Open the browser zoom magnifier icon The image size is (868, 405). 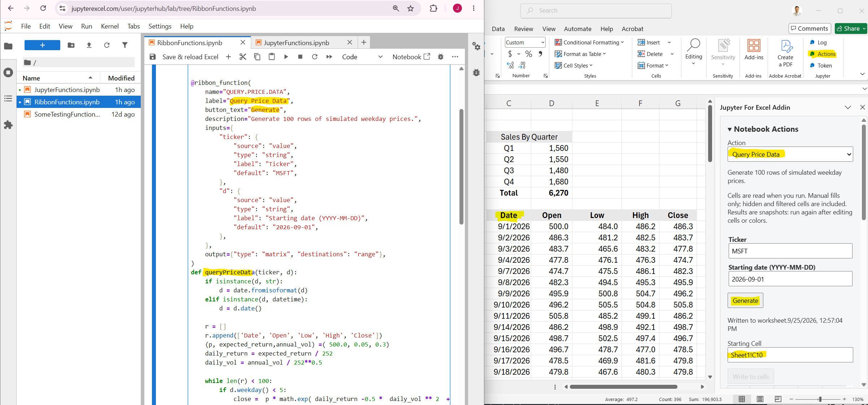click(x=396, y=8)
